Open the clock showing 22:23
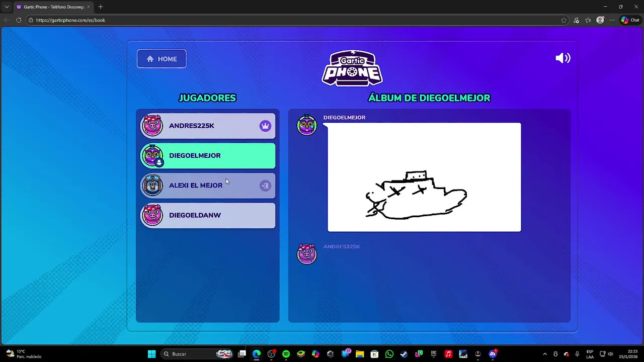 coord(629,354)
